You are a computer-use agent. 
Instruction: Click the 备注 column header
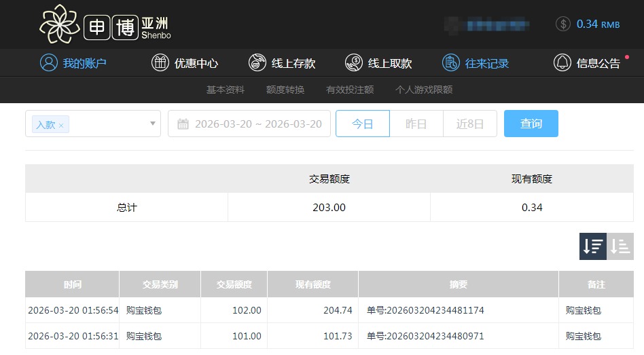596,284
